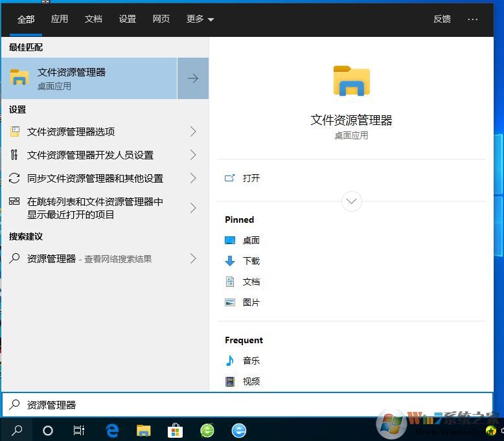Screen dimensions: 504x441
Task: Switch to the 应用 tab
Action: point(60,19)
